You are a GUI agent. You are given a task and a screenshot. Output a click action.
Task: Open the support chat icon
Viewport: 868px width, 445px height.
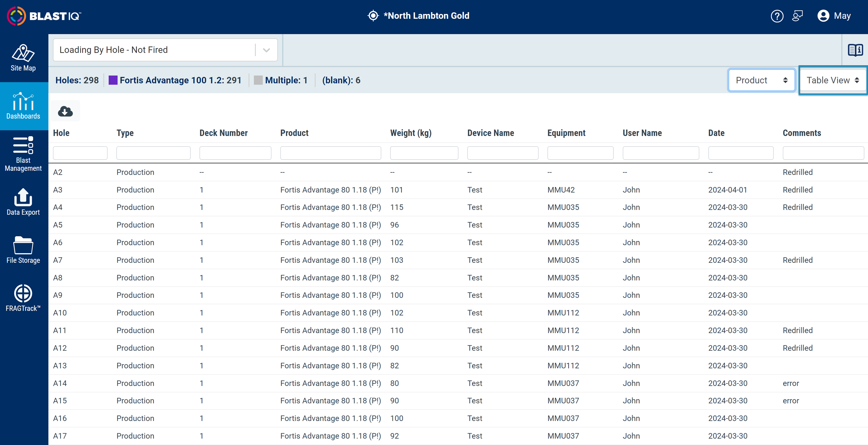click(797, 16)
